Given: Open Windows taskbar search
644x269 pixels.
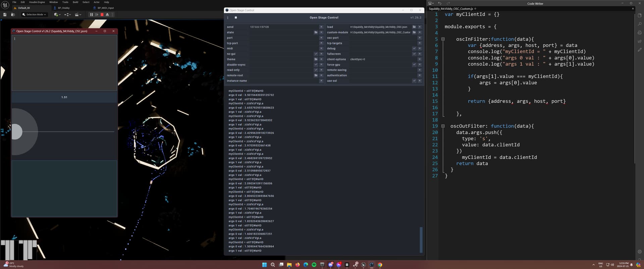Looking at the screenshot, I should pos(273,265).
